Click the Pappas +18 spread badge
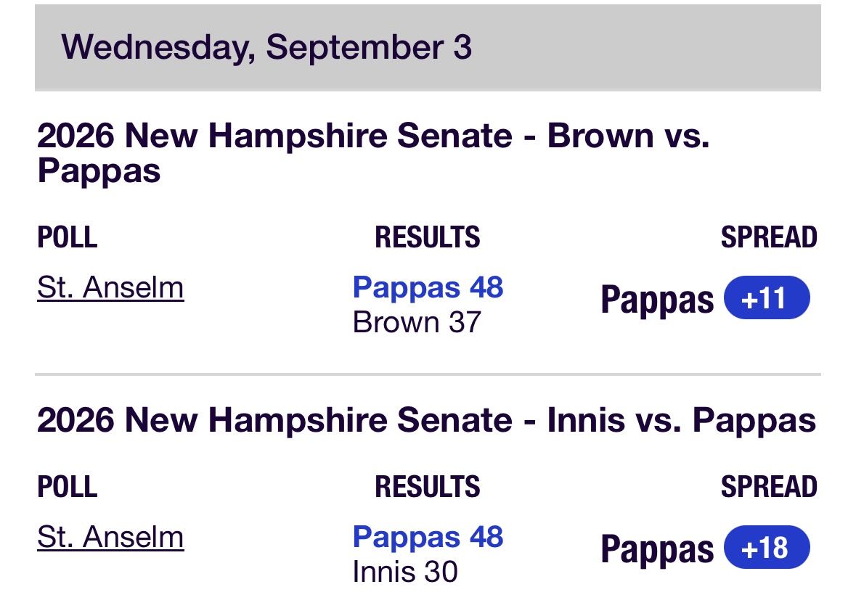Screen dimensions: 856x616 767,547
